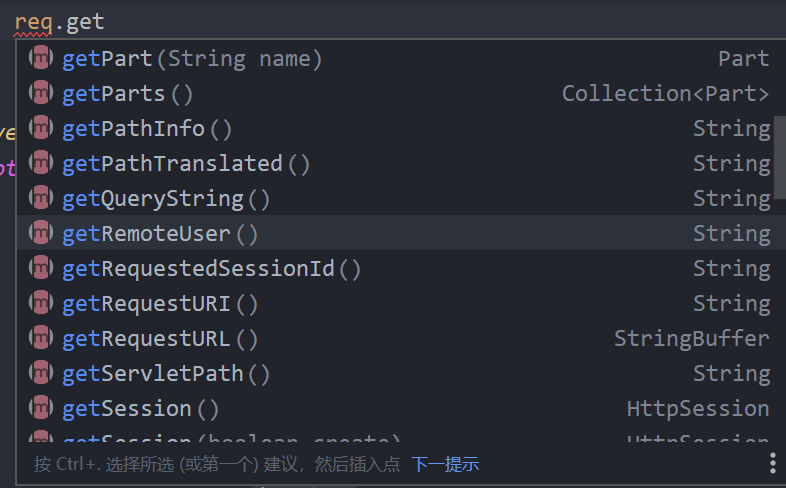Open the three-dot options menu in popup footer
This screenshot has width=786, height=488.
coord(773,463)
